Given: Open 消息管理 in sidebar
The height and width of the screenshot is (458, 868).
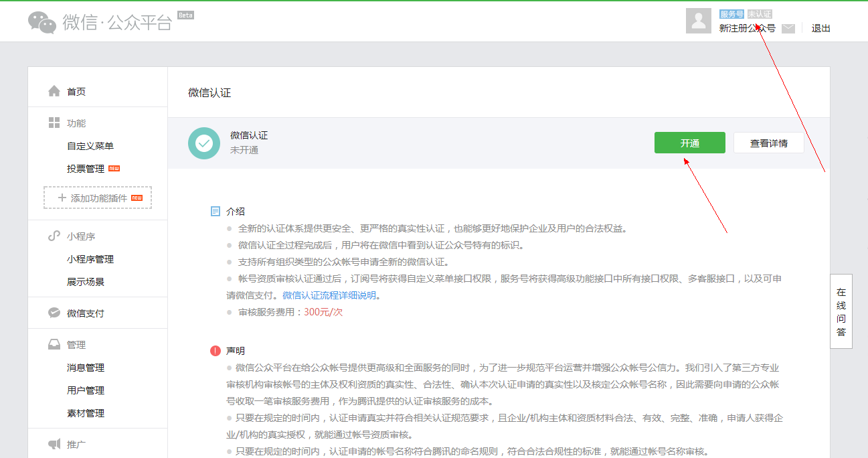Looking at the screenshot, I should pos(86,368).
